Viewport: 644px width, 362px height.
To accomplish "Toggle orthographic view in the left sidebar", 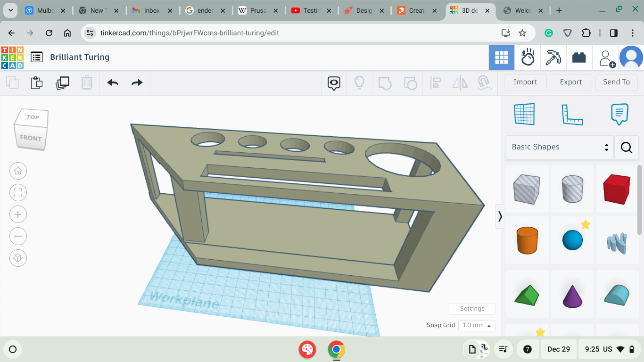I will pos(18,258).
